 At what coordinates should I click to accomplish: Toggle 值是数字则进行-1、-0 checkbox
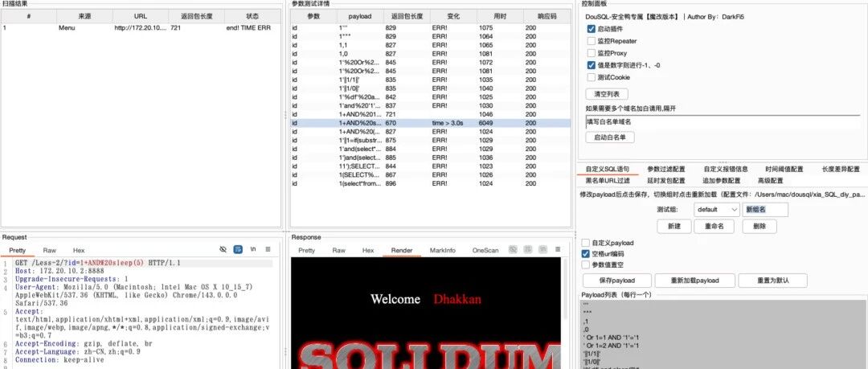(x=592, y=65)
